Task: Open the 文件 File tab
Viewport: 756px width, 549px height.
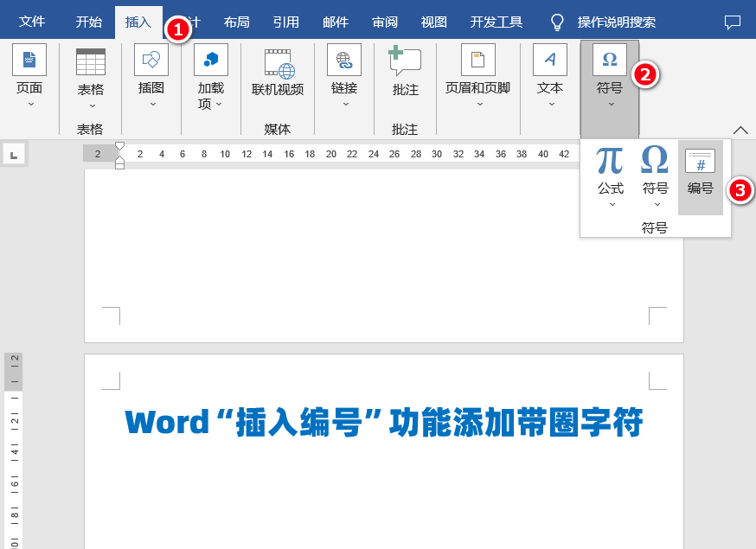Action: (x=32, y=22)
